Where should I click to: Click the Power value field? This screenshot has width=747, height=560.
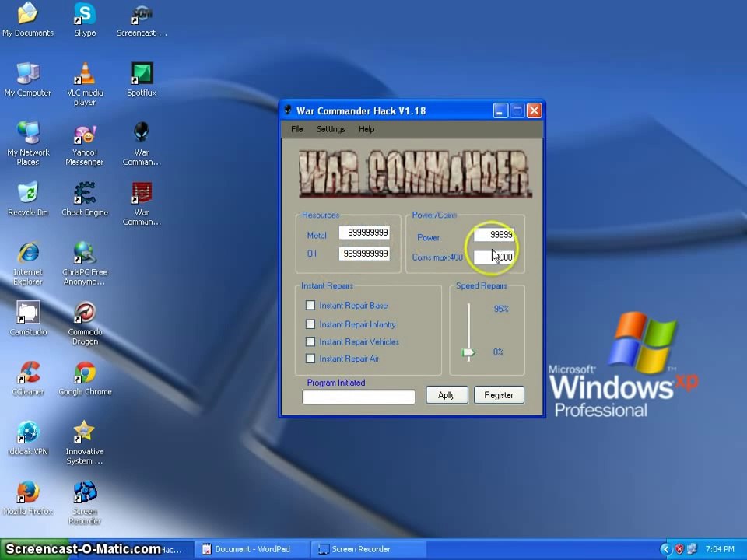[x=494, y=234]
